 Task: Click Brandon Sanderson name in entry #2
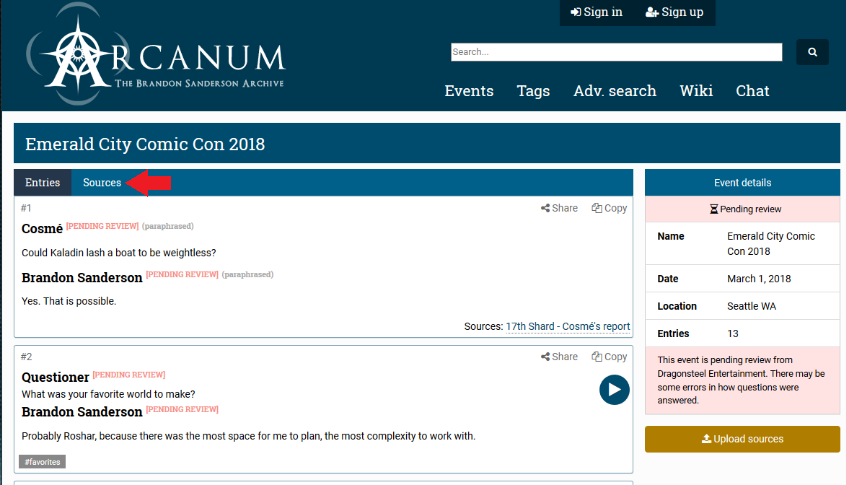tap(82, 412)
